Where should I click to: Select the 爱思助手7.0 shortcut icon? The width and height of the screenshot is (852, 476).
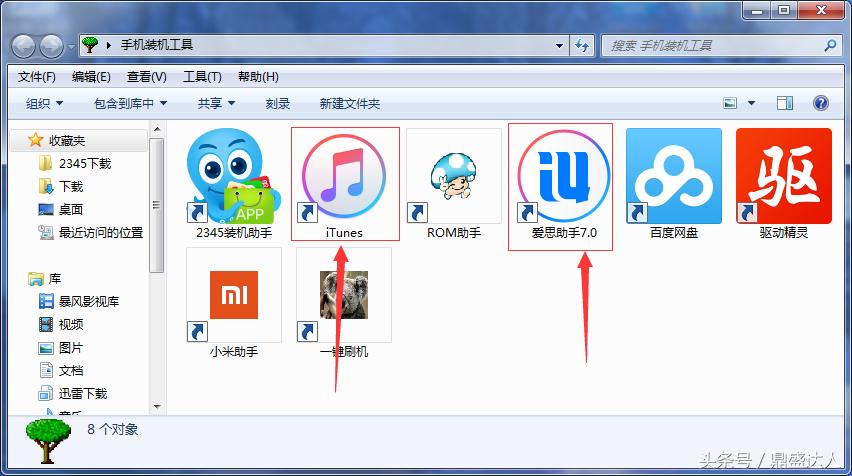(563, 176)
